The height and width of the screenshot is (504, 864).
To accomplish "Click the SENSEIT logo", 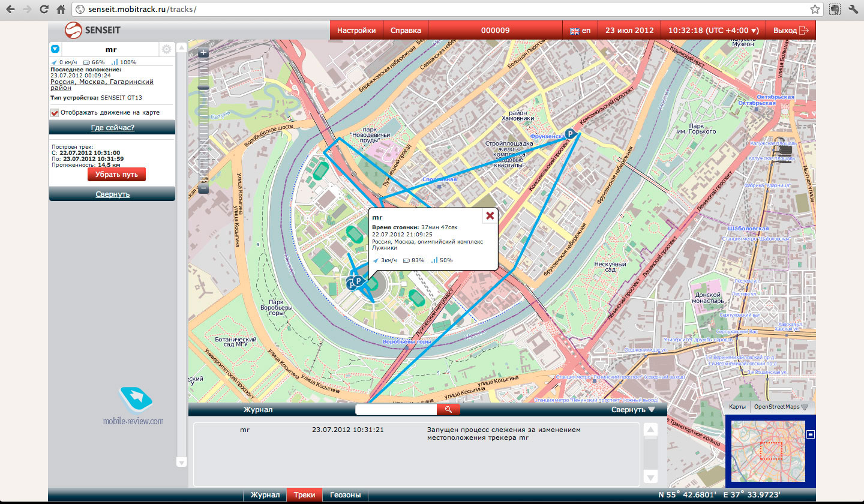I will tap(92, 30).
